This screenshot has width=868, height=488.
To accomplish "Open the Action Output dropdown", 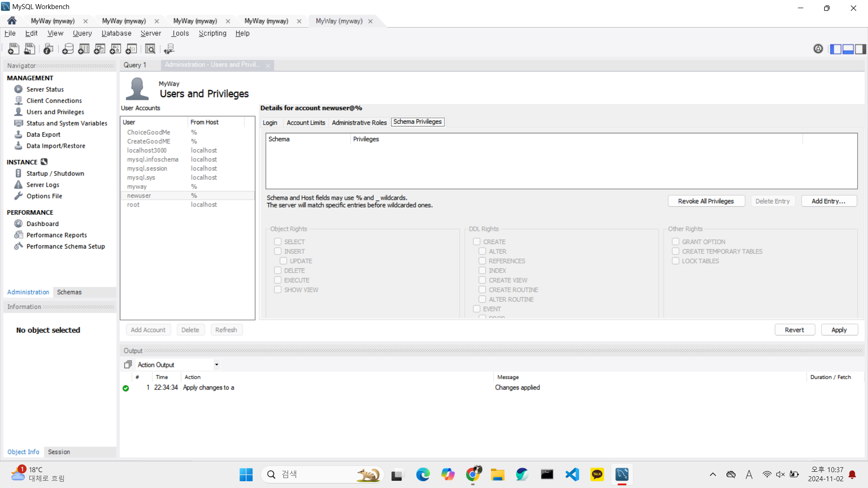I will click(x=217, y=365).
